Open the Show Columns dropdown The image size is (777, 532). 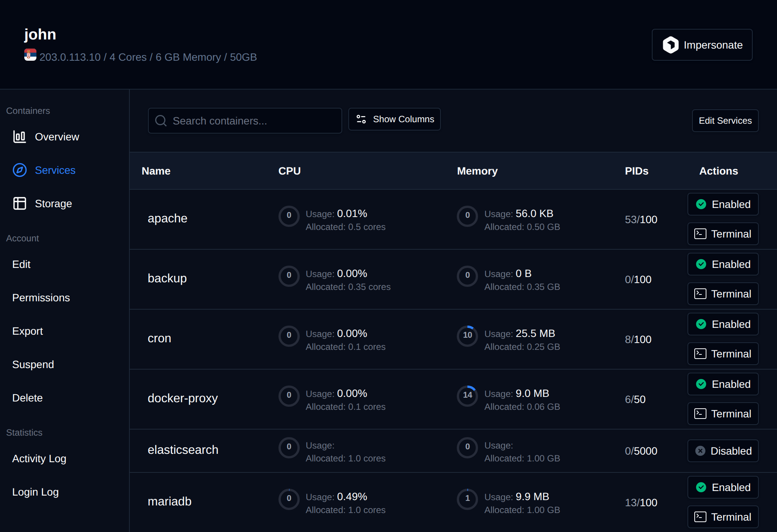point(395,119)
